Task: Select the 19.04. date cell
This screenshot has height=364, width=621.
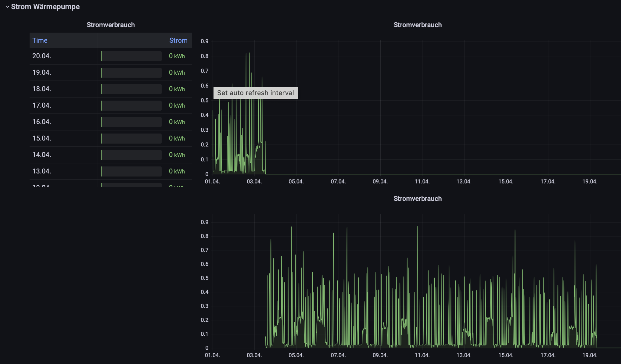Action: (x=42, y=73)
